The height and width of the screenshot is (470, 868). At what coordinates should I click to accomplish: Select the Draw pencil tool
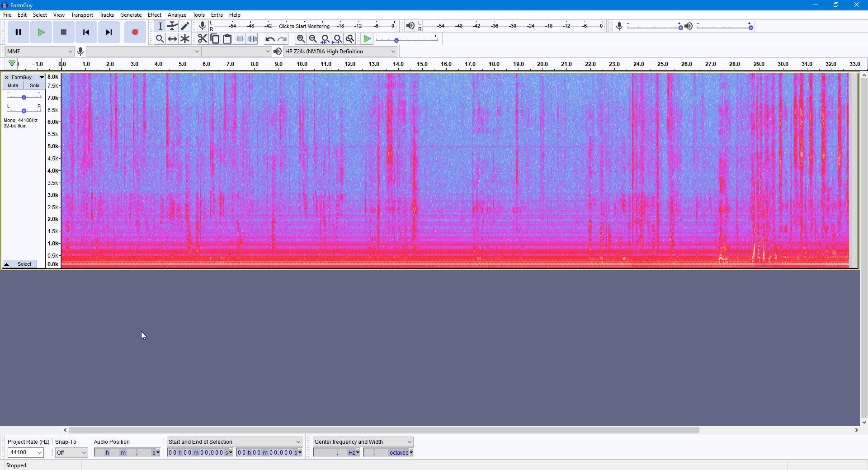pyautogui.click(x=185, y=26)
